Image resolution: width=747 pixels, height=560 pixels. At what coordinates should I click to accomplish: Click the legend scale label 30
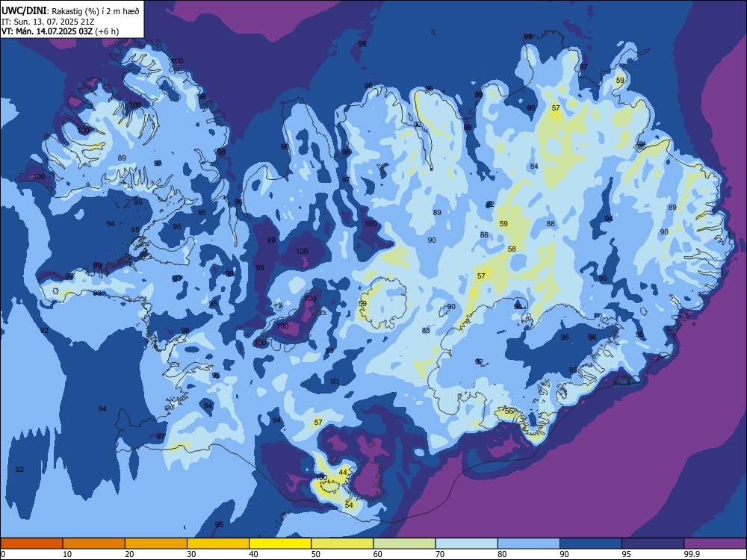(191, 554)
